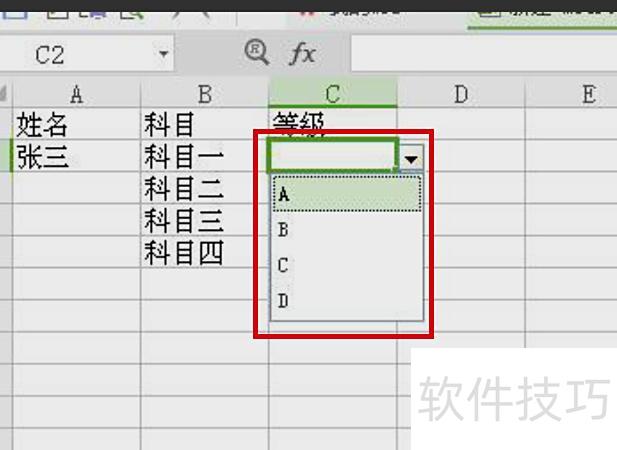Click cell containing 科目二
This screenshot has height=450, width=617.
click(205, 188)
